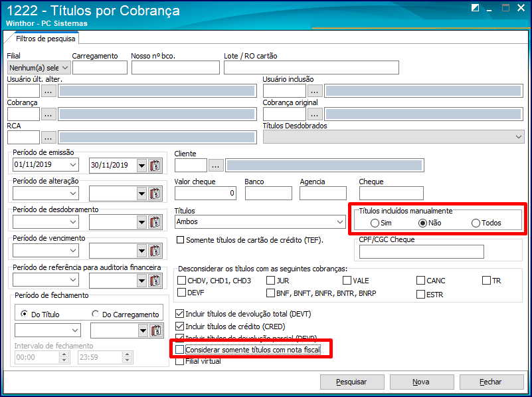The width and height of the screenshot is (532, 397).
Task: Open calendar picker for auditoria financeira period
Action: (155, 281)
